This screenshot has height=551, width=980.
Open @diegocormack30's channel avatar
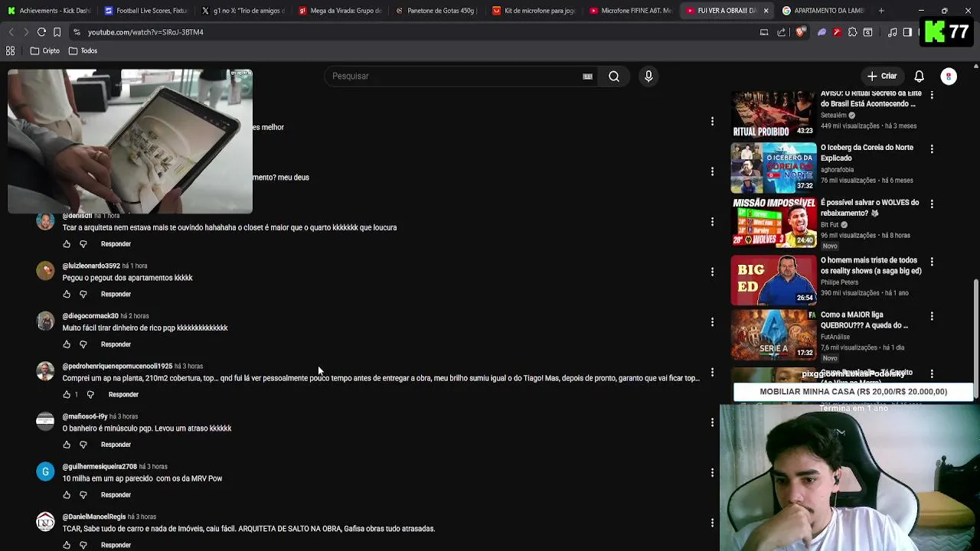click(45, 321)
